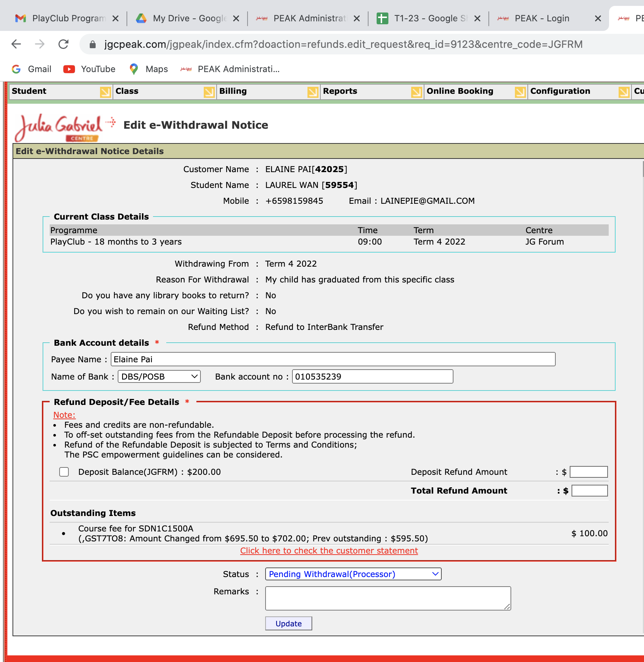The width and height of the screenshot is (644, 662).
Task: Open the Gmail bookmark
Action: point(32,69)
